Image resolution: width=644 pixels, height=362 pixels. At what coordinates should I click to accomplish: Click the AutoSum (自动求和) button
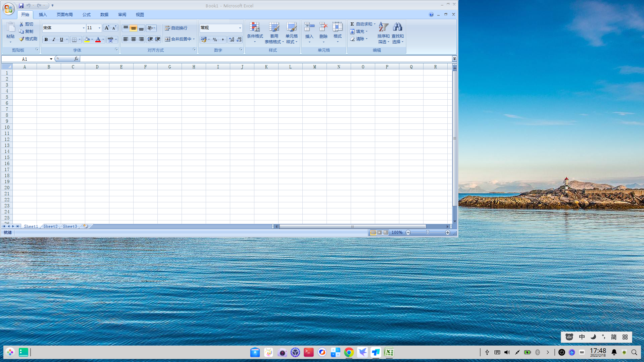tap(361, 24)
